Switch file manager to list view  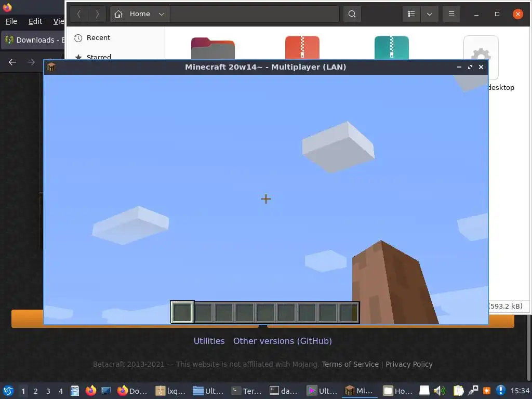click(411, 14)
